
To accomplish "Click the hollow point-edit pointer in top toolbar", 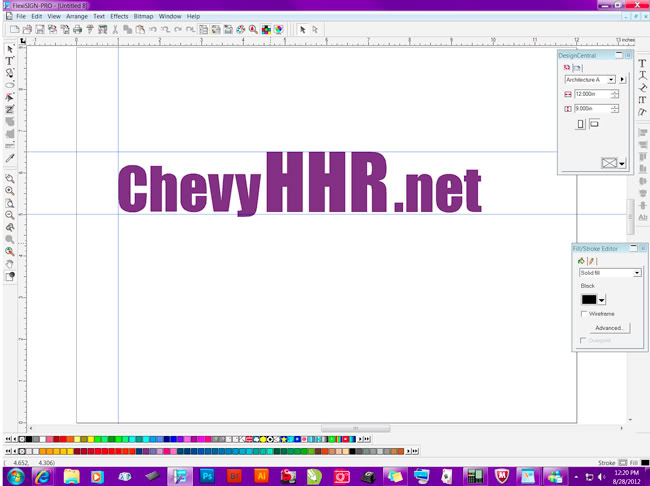I will point(315,29).
